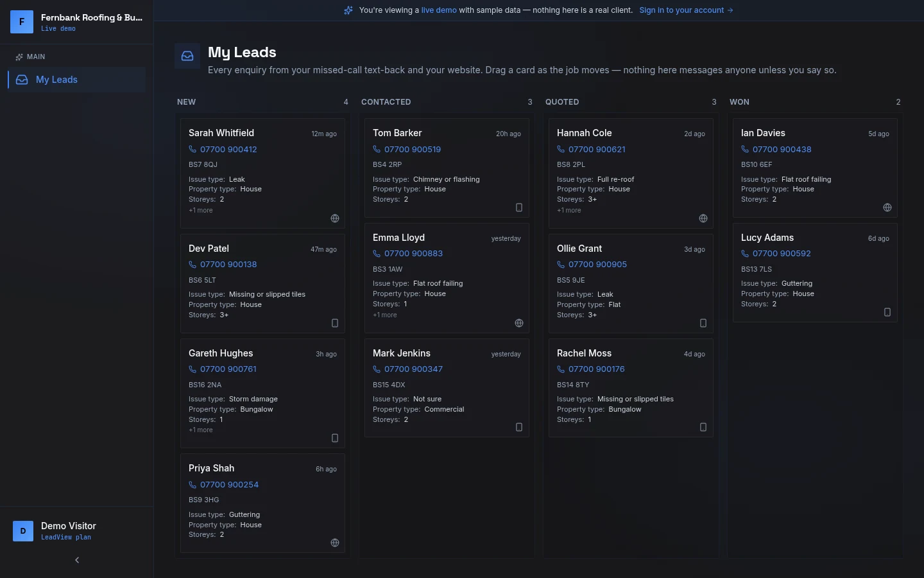Expand '+1 more' on Gareth Hughes's card
This screenshot has width=924, height=578.
pyautogui.click(x=201, y=430)
